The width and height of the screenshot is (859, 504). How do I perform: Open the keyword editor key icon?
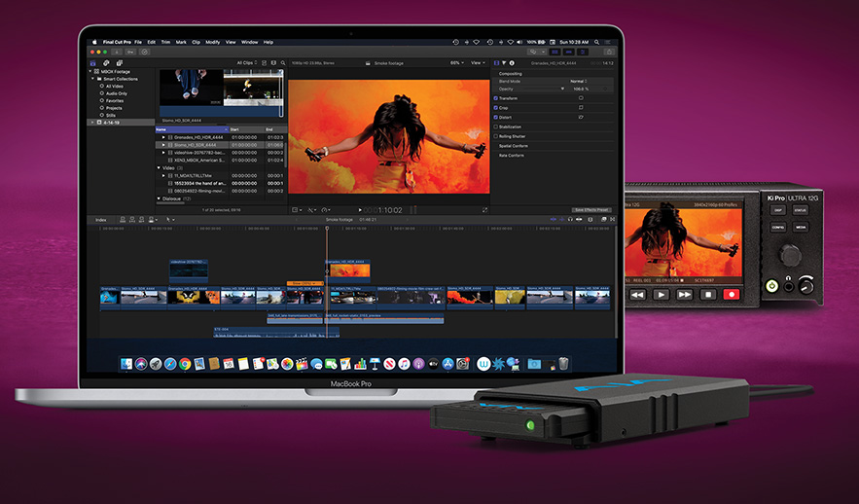(x=131, y=52)
